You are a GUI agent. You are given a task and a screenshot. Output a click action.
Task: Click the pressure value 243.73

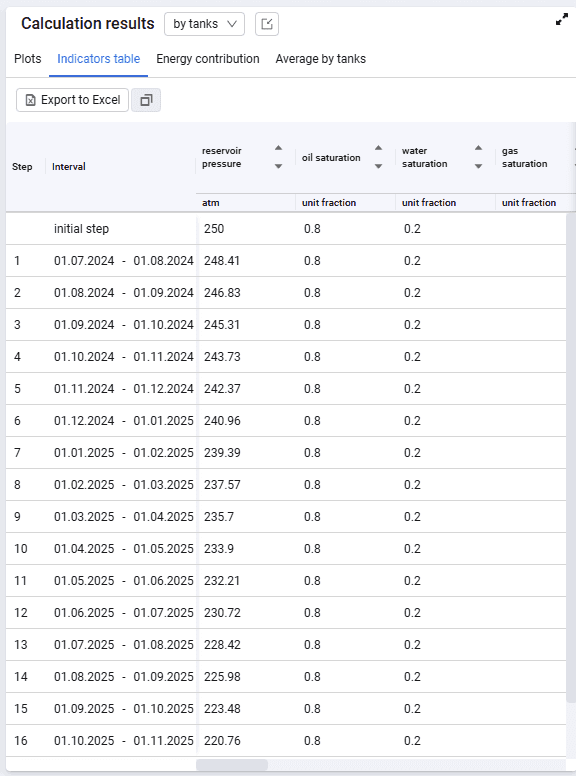(x=222, y=357)
